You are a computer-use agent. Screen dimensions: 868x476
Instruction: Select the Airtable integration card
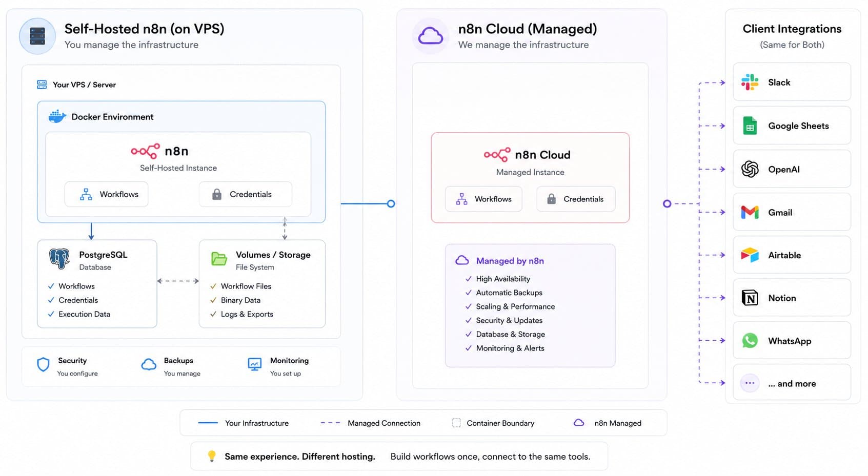(792, 255)
